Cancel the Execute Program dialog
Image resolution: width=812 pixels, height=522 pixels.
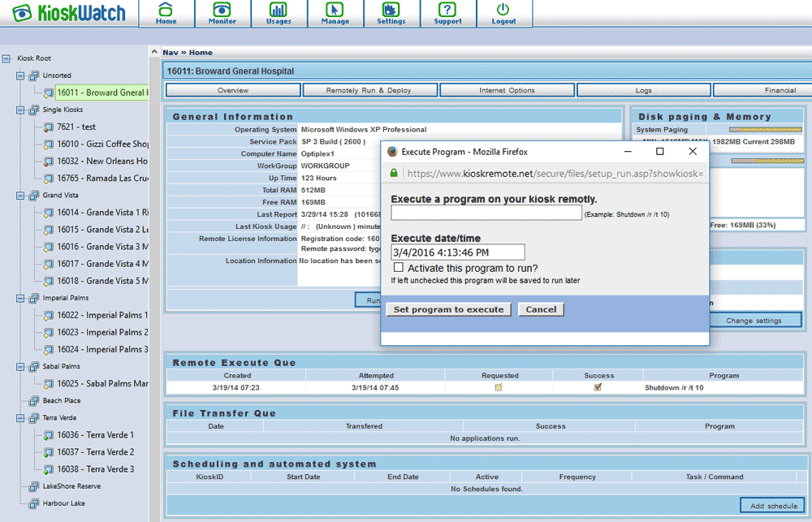(541, 309)
